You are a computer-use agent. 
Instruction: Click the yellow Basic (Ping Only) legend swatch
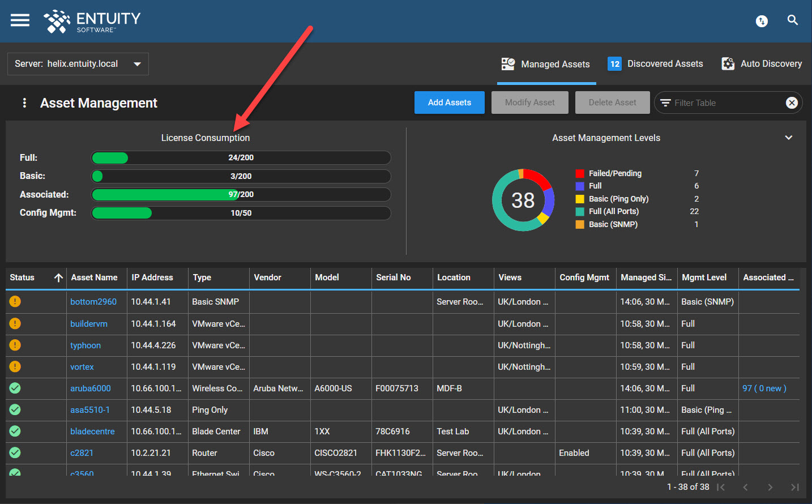coord(580,199)
